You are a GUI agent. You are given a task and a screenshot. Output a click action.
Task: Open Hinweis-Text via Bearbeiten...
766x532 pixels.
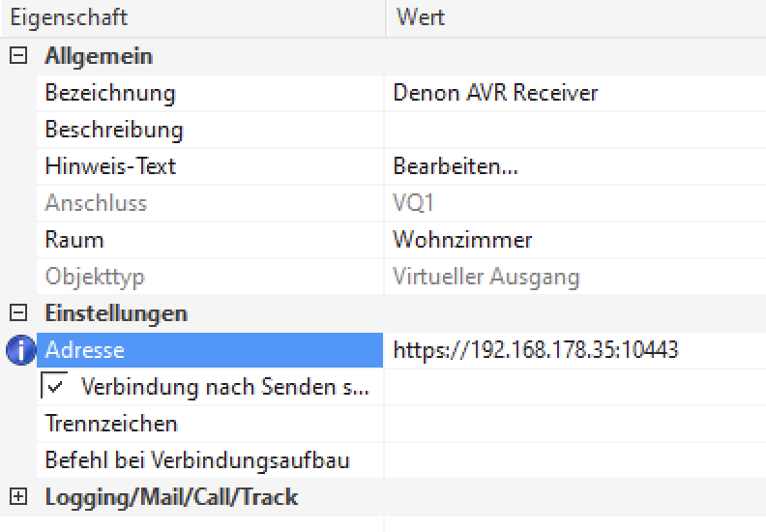456,166
